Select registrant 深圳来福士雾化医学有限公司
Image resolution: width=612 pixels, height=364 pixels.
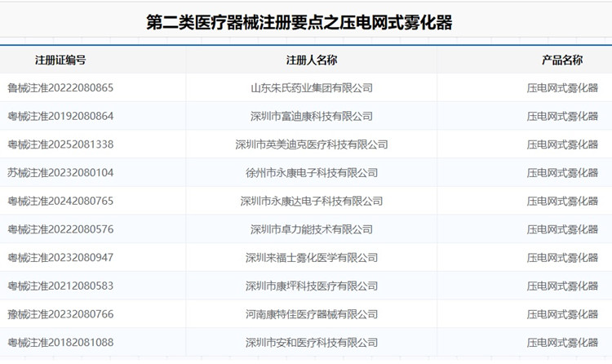(311, 258)
